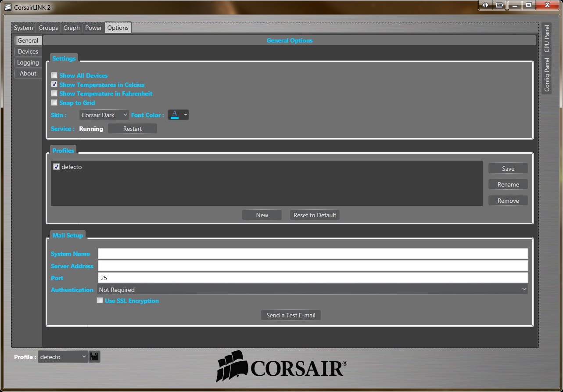Viewport: 563px width, 392px height.
Task: Restart the service
Action: click(133, 129)
